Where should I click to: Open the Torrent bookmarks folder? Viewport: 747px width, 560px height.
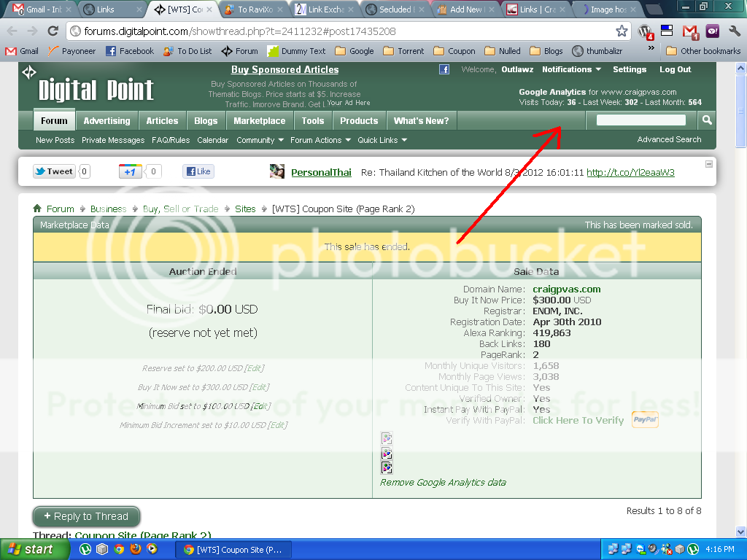click(403, 51)
